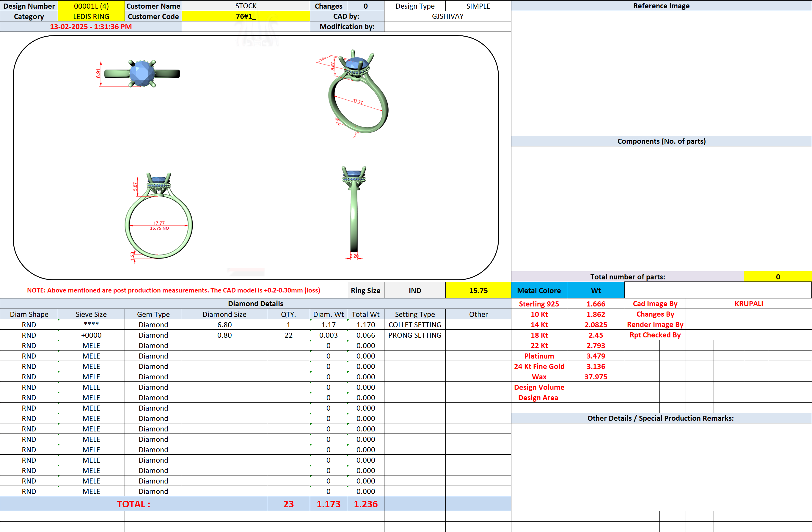This screenshot has height=532, width=812.
Task: Select the 18 Kt weight 2.45
Action: click(x=596, y=335)
